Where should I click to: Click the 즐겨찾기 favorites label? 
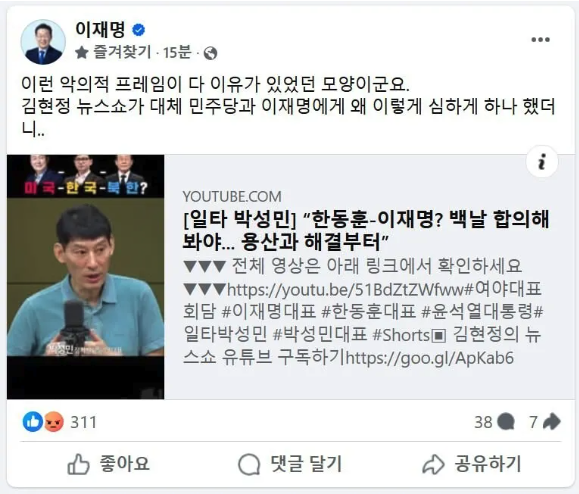coord(122,52)
